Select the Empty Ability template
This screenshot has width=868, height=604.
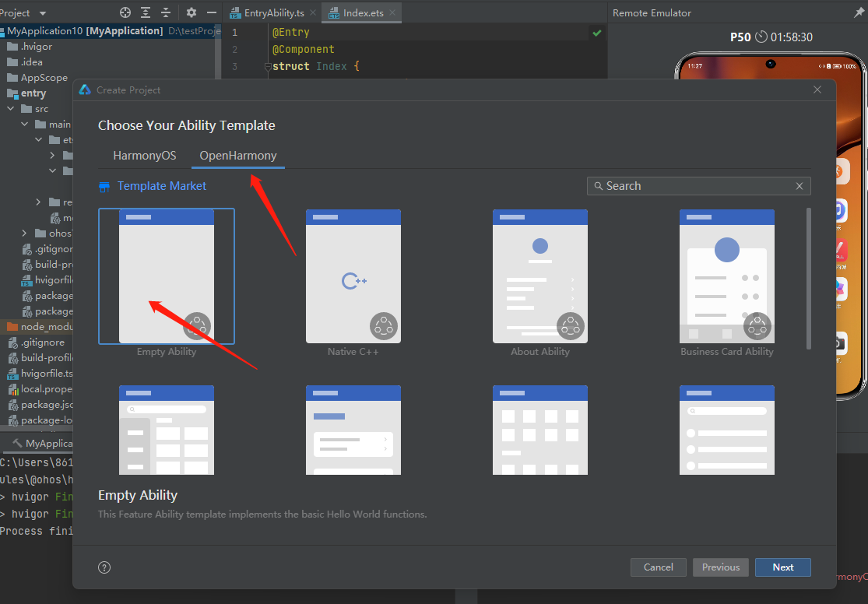167,276
